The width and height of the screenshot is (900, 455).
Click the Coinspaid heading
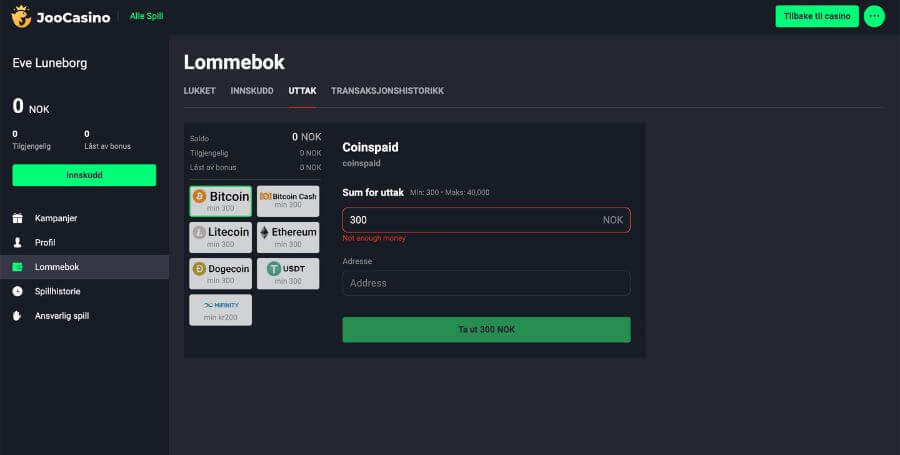tap(370, 147)
